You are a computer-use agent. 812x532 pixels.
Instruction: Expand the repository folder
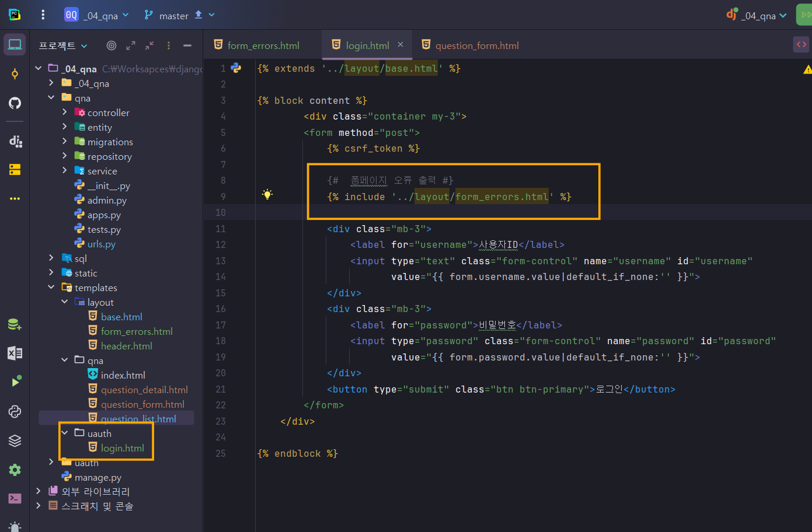tap(64, 156)
